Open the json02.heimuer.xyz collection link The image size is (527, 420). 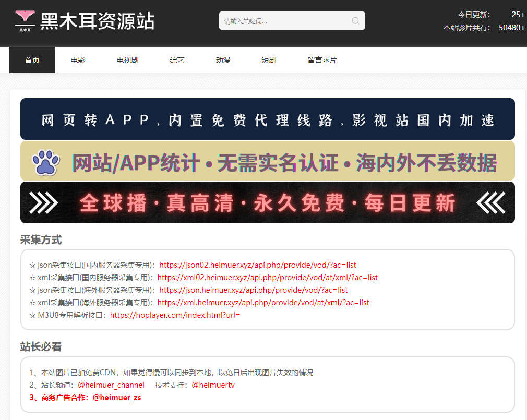pyautogui.click(x=258, y=265)
